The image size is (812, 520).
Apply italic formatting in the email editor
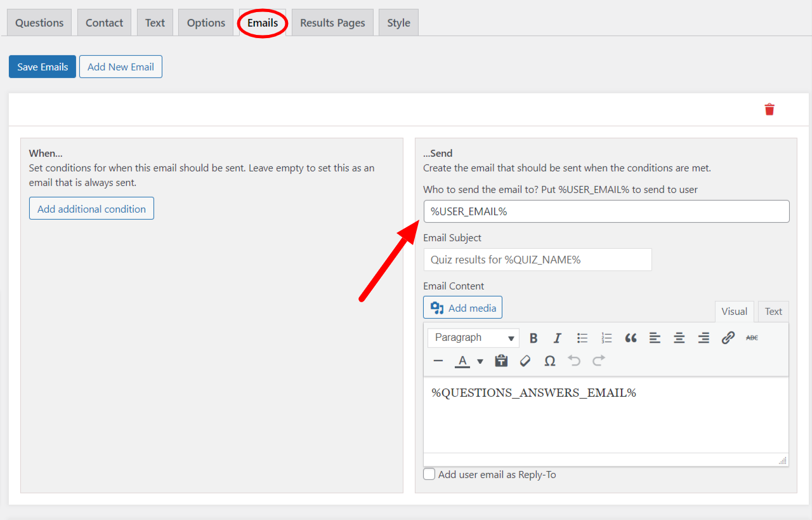[x=557, y=337]
